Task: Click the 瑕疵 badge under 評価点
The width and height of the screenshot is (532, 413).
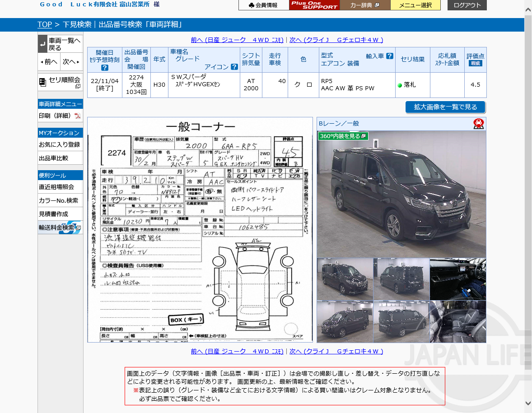Action: click(475, 64)
